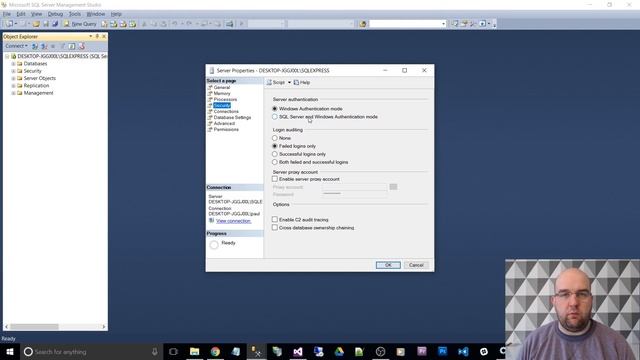
Task: Open File Explorer from the taskbar
Action: click(x=195, y=351)
